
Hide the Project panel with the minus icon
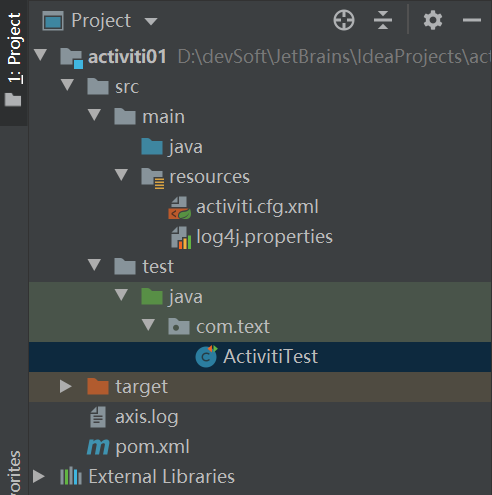472,20
